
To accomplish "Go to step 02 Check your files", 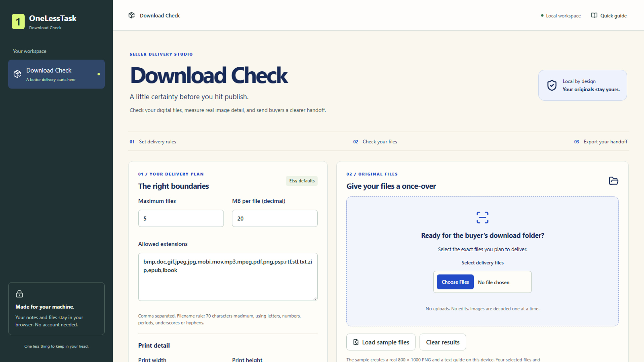I will tap(375, 142).
